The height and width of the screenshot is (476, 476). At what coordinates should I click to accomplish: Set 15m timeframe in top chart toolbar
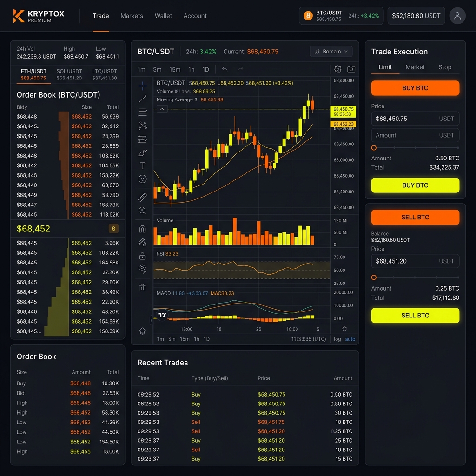point(175,70)
